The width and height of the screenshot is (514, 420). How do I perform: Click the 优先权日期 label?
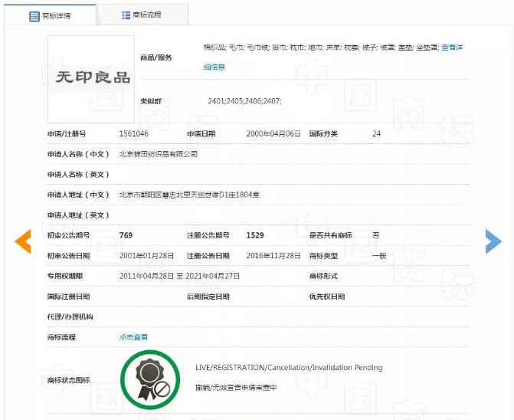[327, 297]
